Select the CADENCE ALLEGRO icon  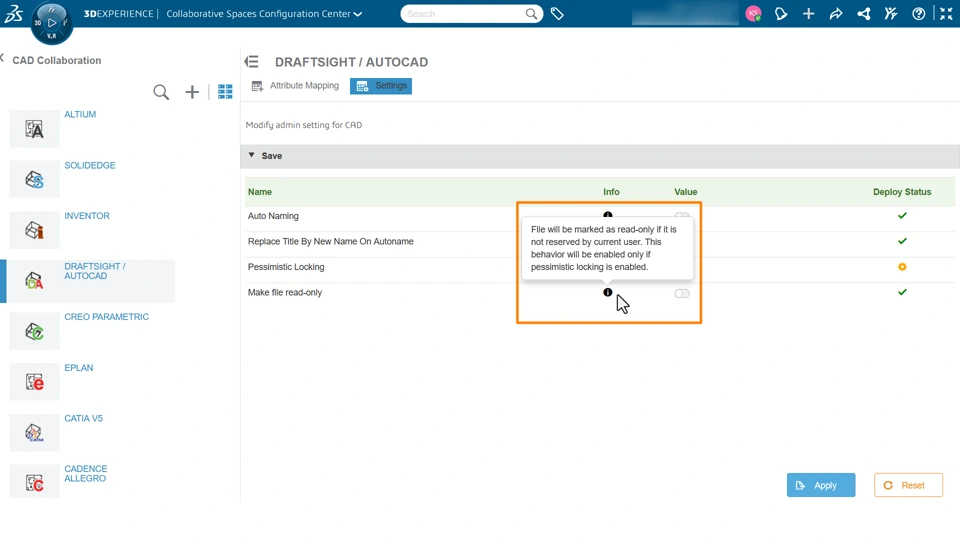34,482
